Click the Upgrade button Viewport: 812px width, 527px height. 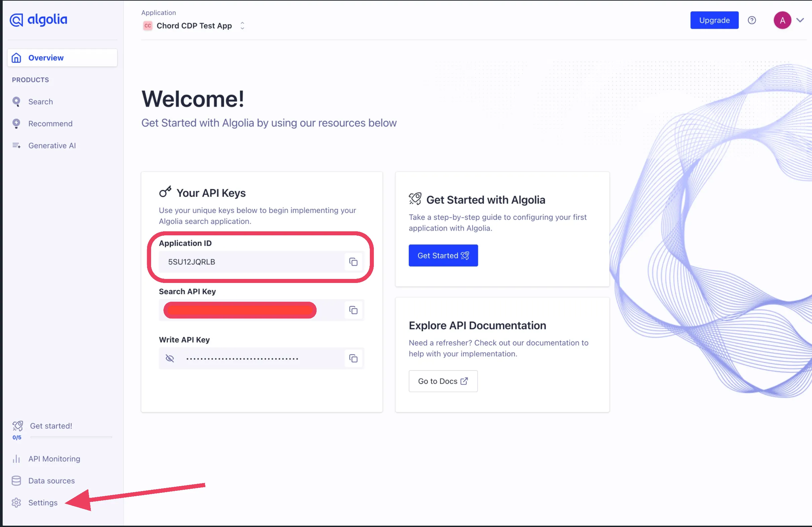click(715, 20)
